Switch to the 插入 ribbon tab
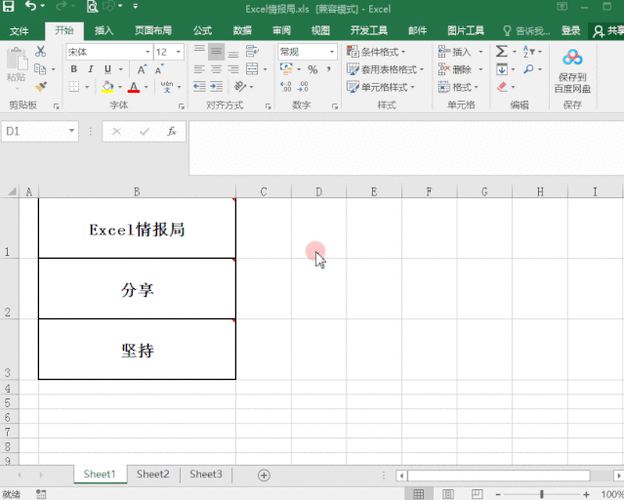 point(104,31)
